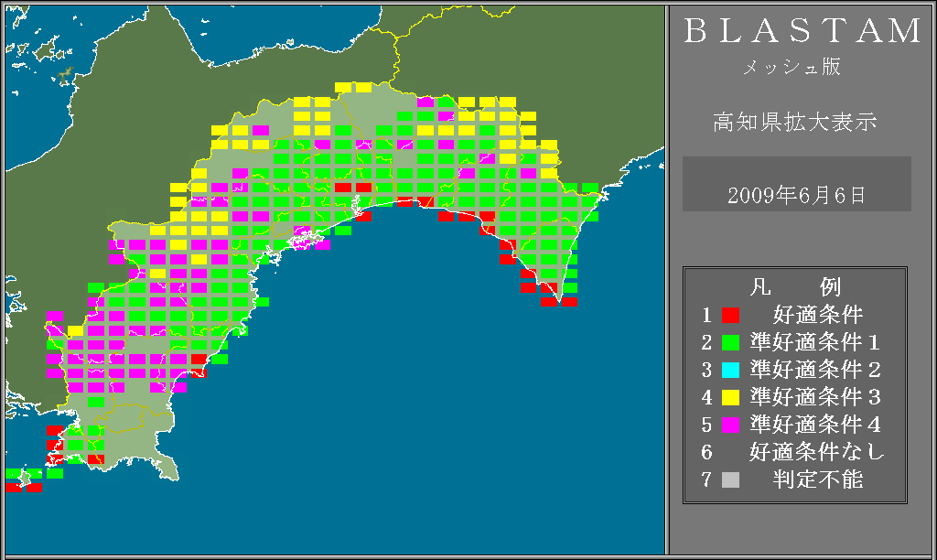The image size is (937, 560).
Task: Click the 準好適条件1 label text
Action: point(815,343)
